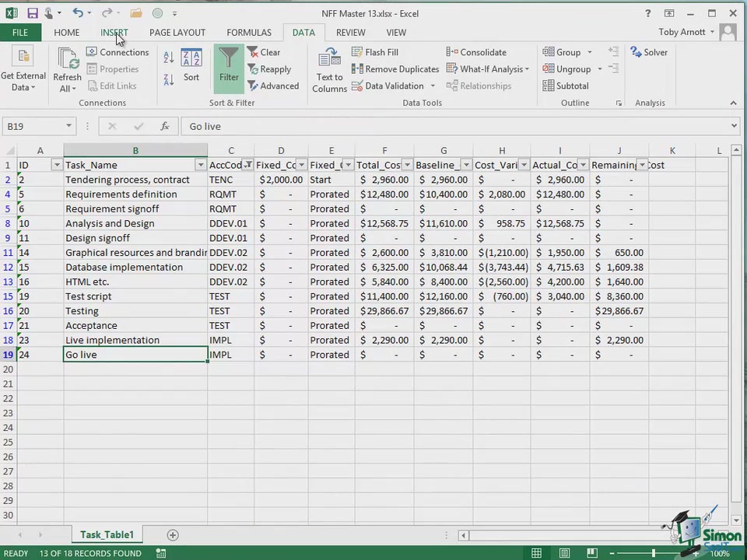Sort A to Z ascending

coord(169,58)
